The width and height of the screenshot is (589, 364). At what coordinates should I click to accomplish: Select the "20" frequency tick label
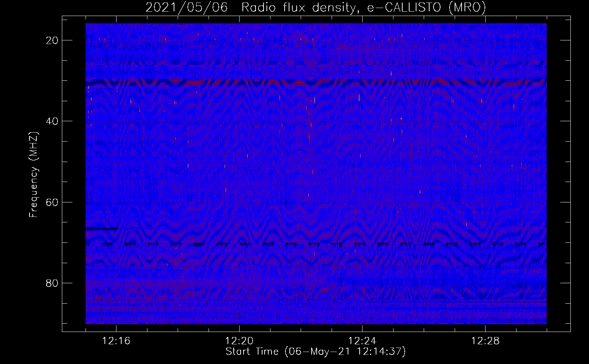[x=52, y=40]
